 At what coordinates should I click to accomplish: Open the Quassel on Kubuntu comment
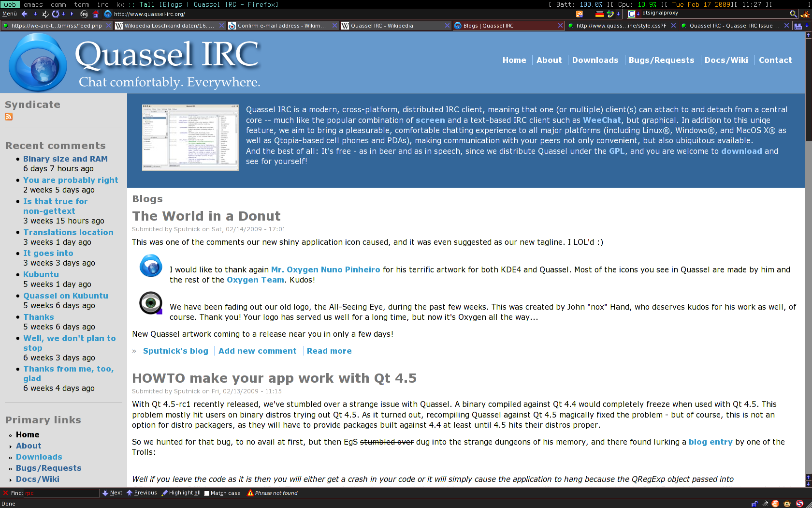[66, 296]
